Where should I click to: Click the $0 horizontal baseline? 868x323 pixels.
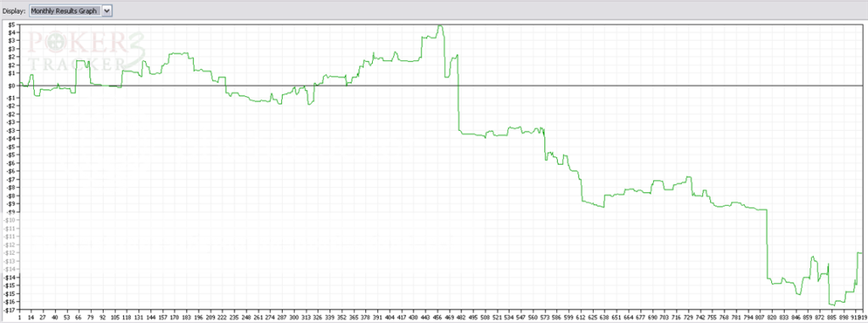[x=441, y=86]
